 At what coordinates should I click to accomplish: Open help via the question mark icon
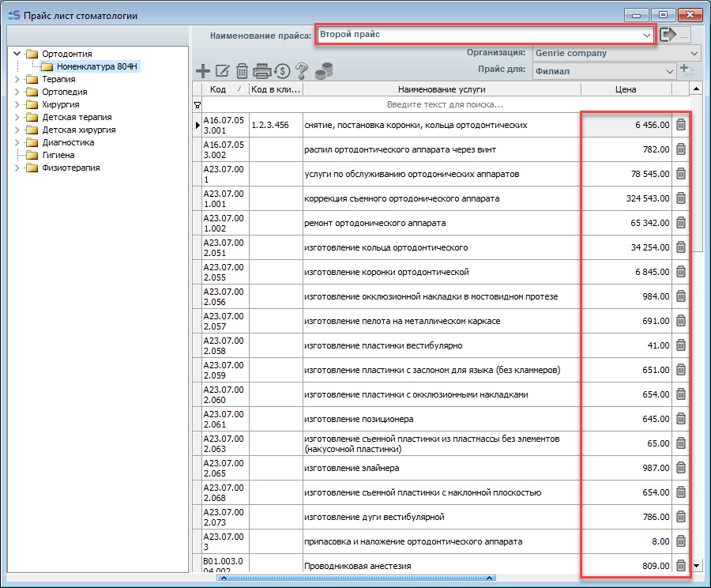(301, 71)
